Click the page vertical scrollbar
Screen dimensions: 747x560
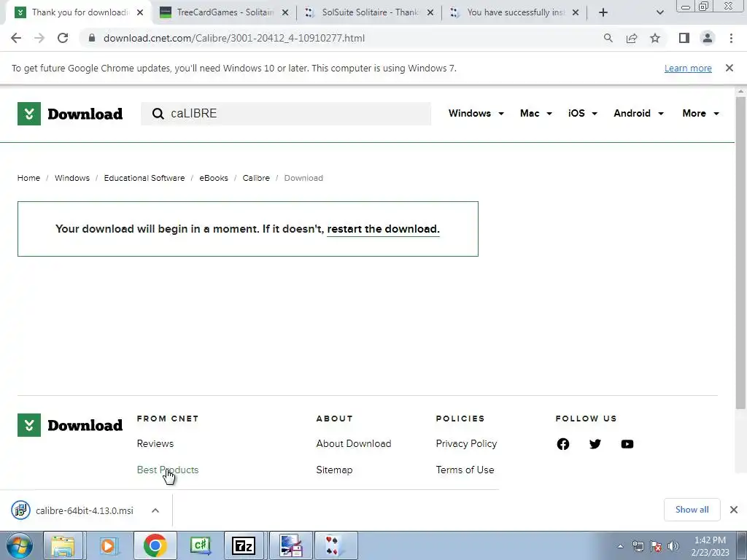[x=740, y=252]
